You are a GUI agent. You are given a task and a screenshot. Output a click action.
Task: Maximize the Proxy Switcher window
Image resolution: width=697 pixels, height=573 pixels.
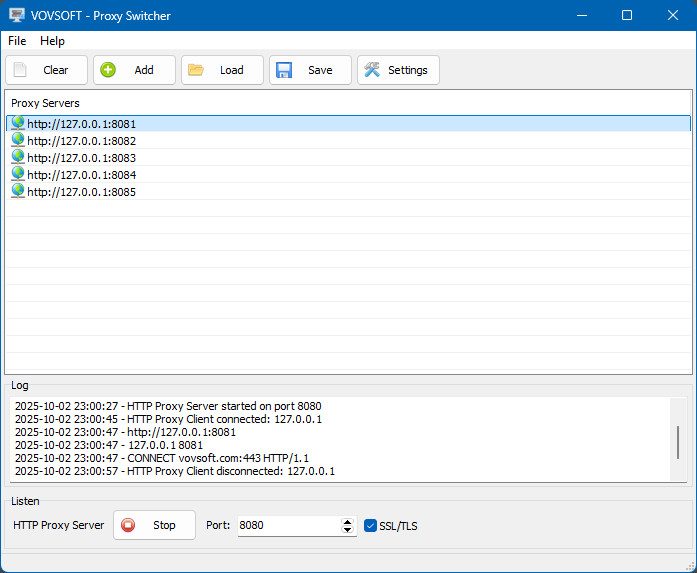(x=627, y=15)
